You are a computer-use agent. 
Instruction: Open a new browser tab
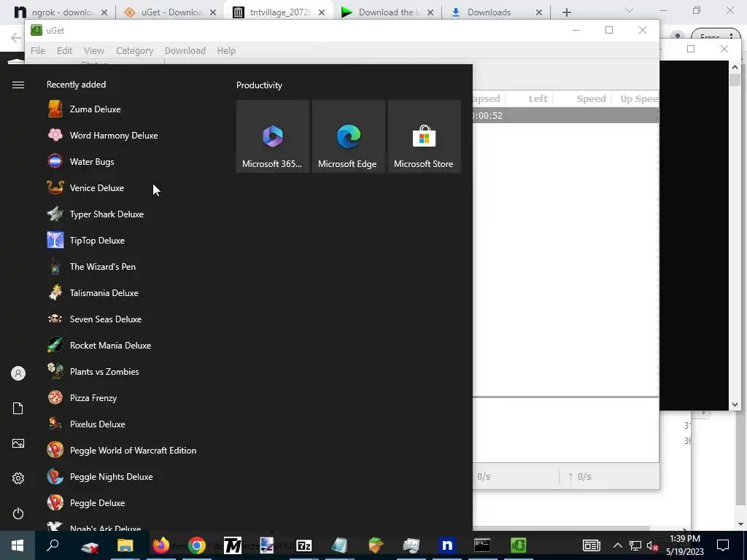pos(566,12)
